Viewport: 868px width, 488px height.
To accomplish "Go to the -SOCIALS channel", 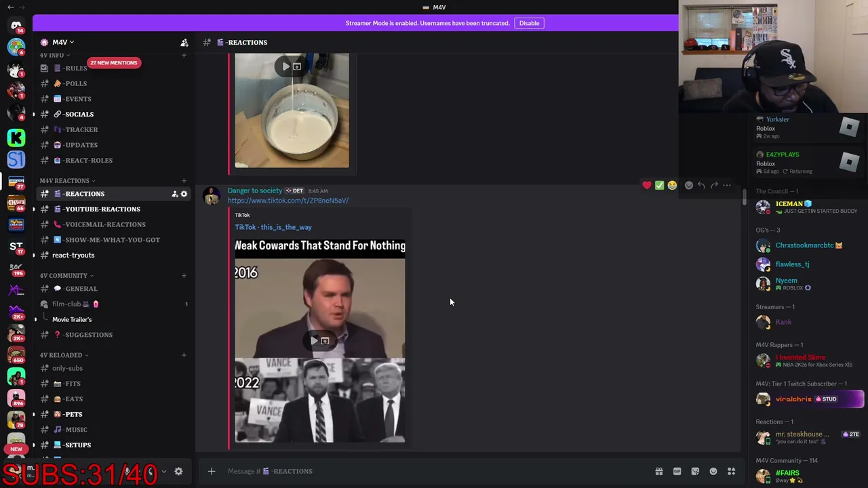I will coord(113,115).
